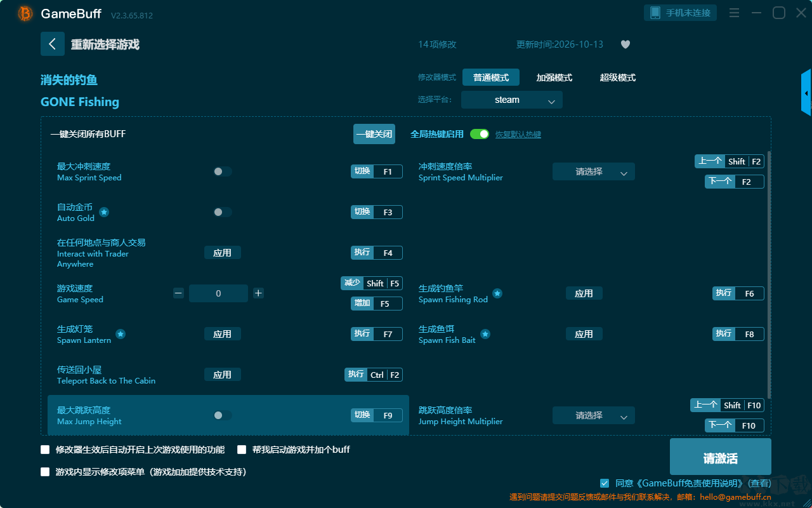Click the GameBuff logo icon

coord(25,13)
